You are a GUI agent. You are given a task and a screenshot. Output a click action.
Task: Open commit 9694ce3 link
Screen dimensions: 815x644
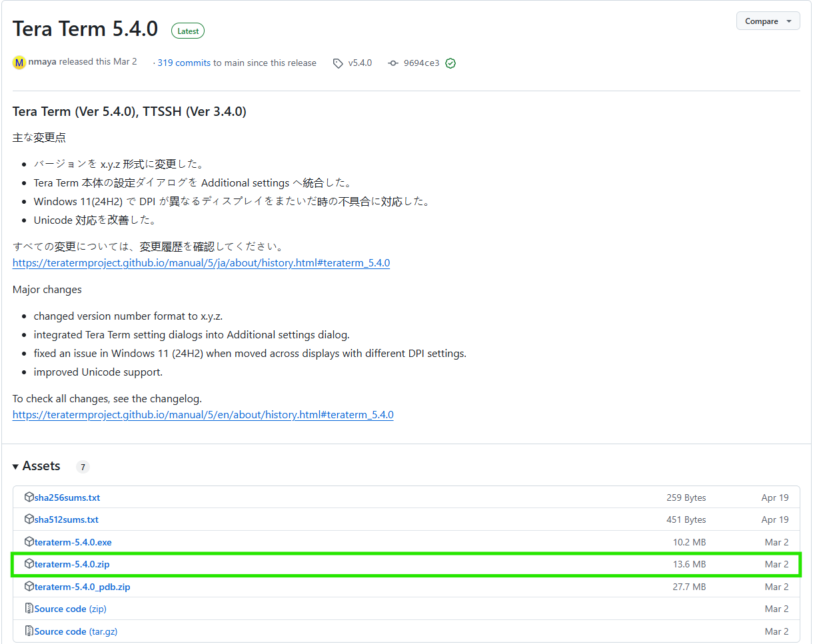421,63
